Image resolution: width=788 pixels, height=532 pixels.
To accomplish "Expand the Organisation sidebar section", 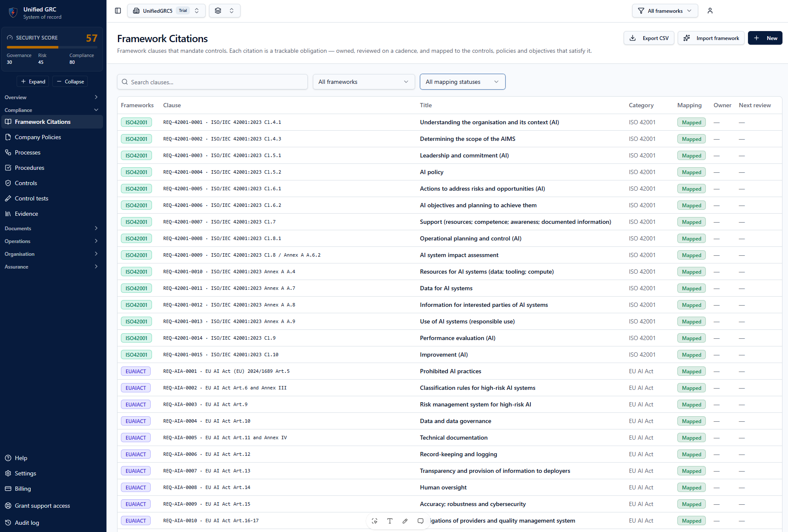I will coord(52,254).
